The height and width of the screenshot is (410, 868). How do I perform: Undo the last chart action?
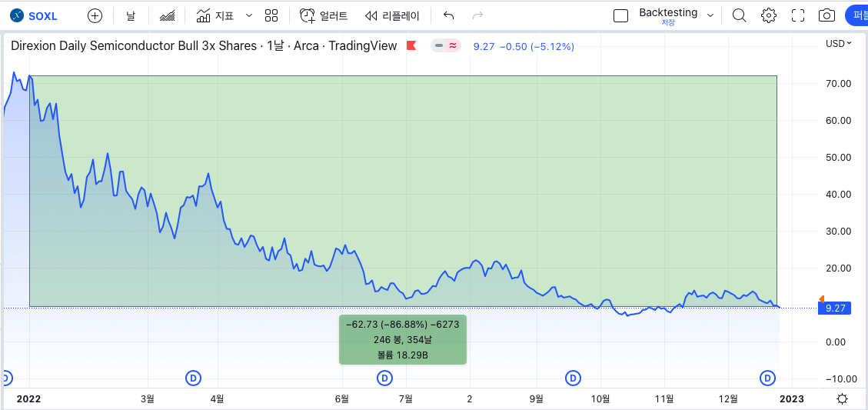pyautogui.click(x=449, y=15)
